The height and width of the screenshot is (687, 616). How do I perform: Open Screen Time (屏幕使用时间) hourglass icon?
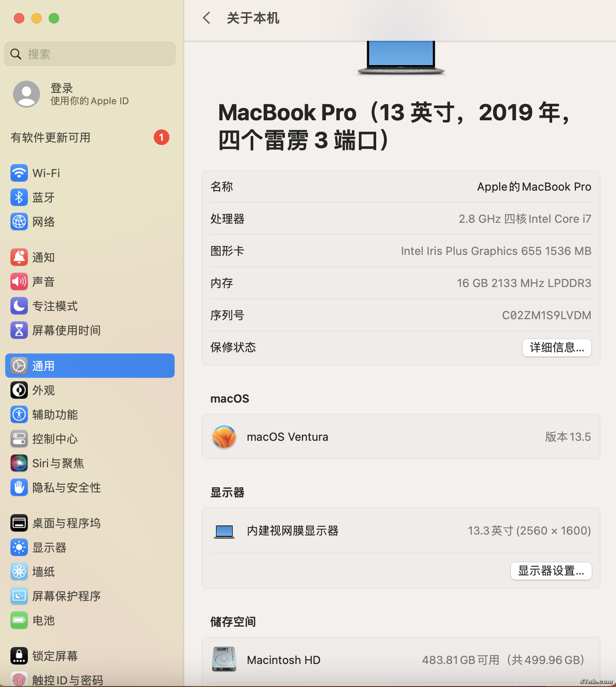point(19,330)
